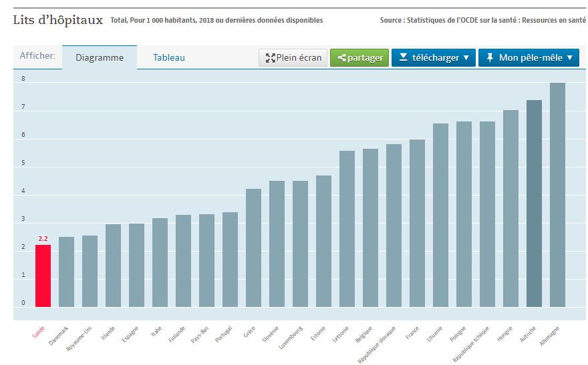
Task: Select the France bar in the chart
Action: pyautogui.click(x=417, y=223)
